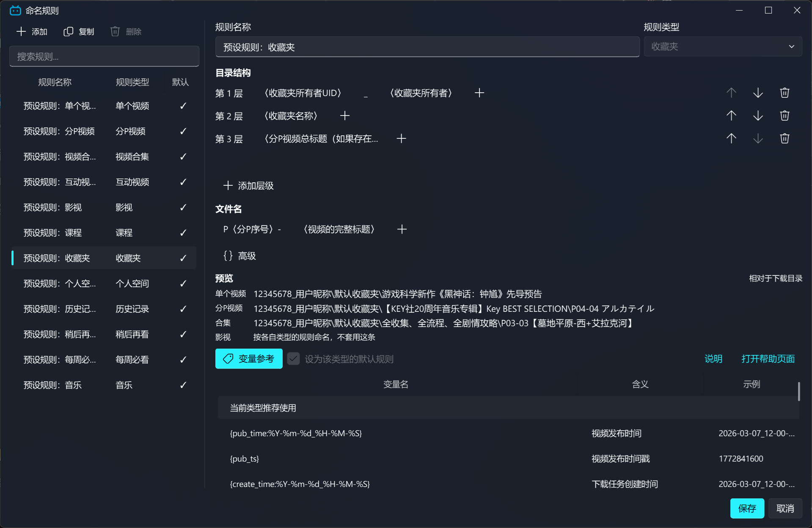Move 第 3 层 up with arrow icon
The width and height of the screenshot is (812, 528).
(732, 139)
